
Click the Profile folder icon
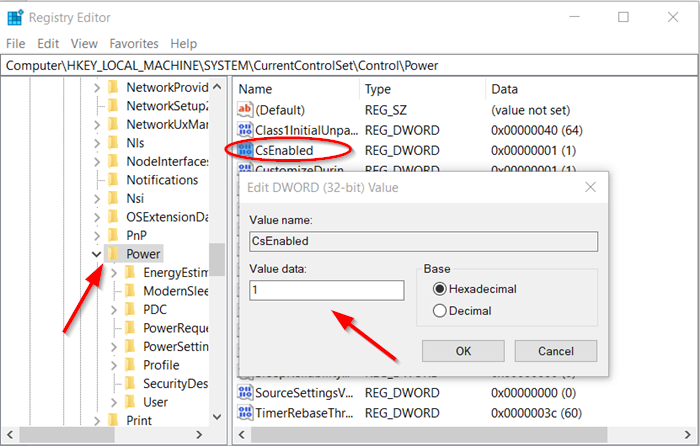(x=130, y=365)
